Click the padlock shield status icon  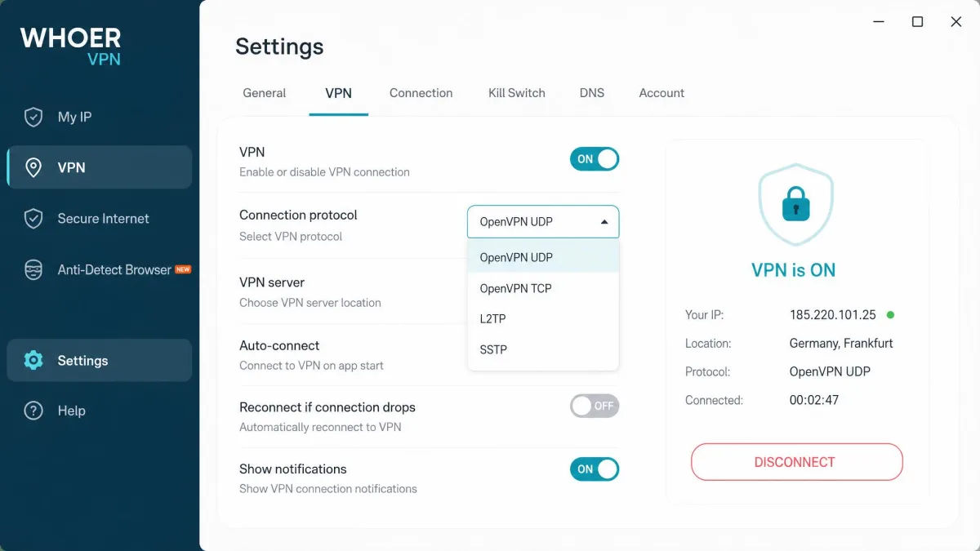click(x=795, y=204)
